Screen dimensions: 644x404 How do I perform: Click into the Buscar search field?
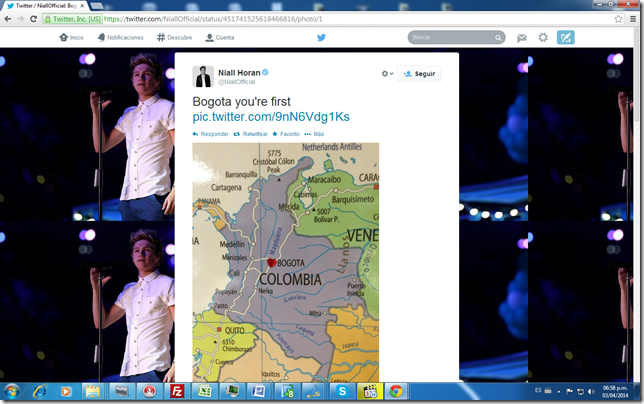point(452,37)
